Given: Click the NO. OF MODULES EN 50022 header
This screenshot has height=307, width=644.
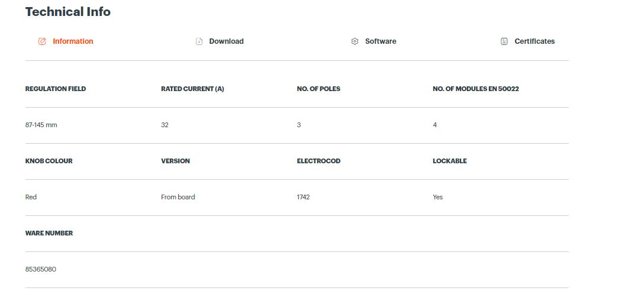Looking at the screenshot, I should (476, 89).
